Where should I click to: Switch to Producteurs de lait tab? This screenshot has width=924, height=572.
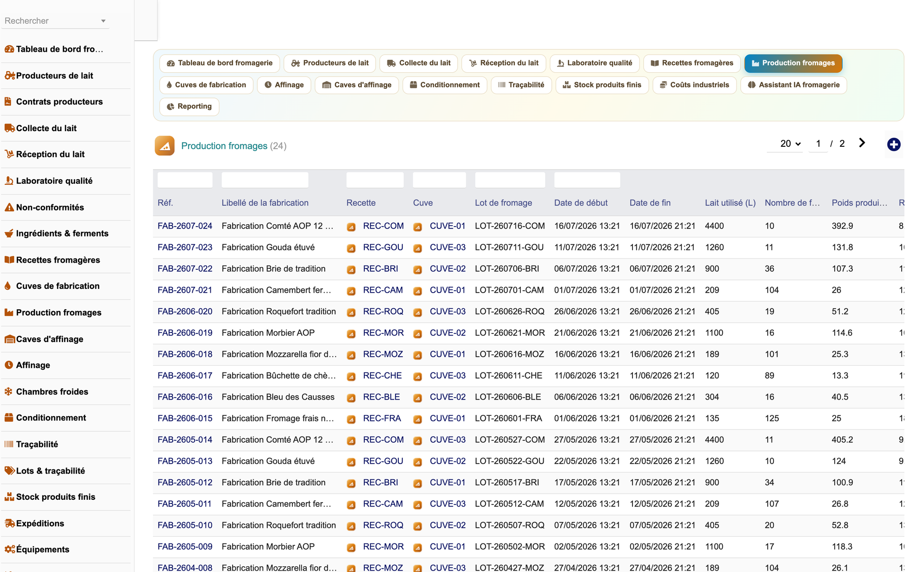coord(330,63)
